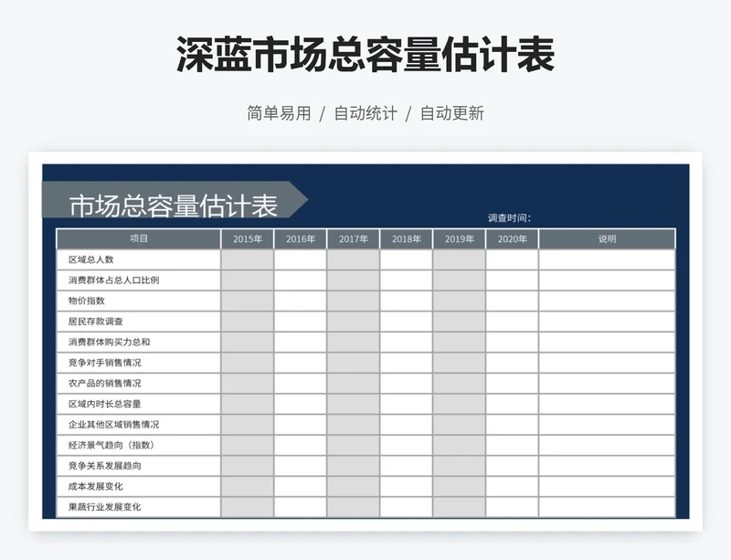Viewport: 731px width, 560px height.
Task: Select the 果蔬行业发展变化 row label
Action: coord(104,507)
